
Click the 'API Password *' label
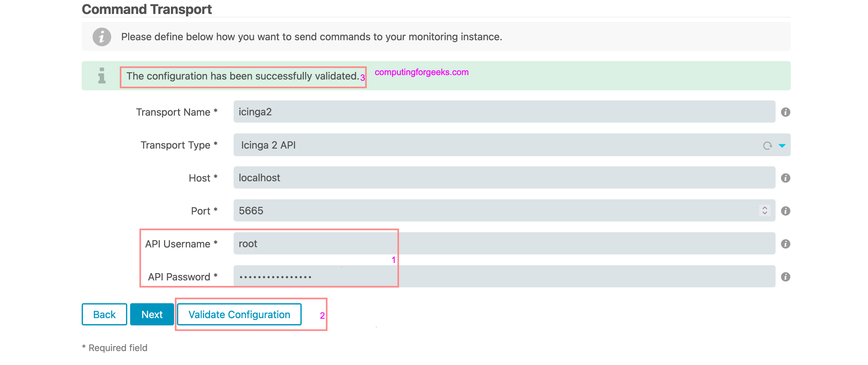[x=183, y=277]
